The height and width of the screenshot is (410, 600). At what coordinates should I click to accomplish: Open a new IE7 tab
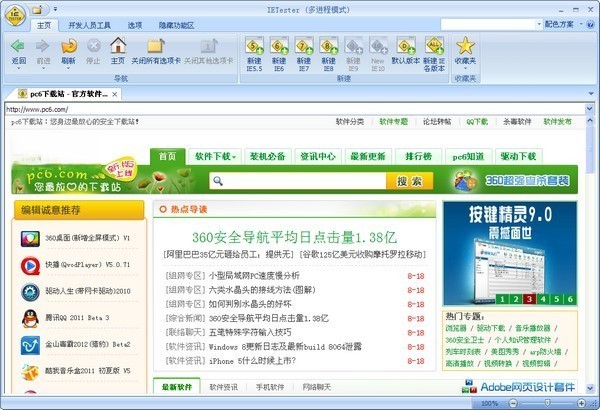(x=304, y=46)
